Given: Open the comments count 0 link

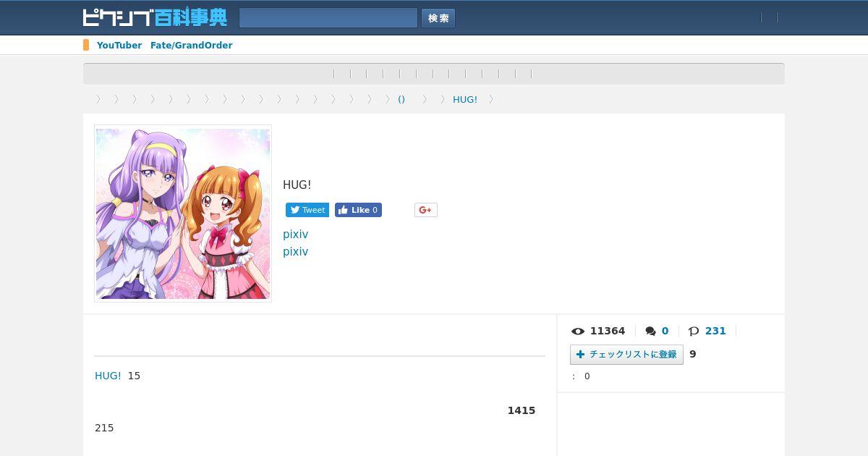Looking at the screenshot, I should coord(665,331).
